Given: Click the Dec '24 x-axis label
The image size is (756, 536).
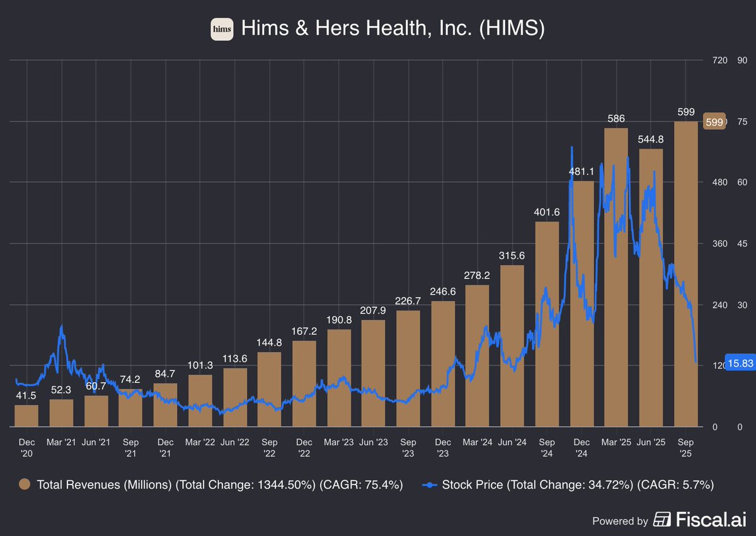Looking at the screenshot, I should [581, 447].
